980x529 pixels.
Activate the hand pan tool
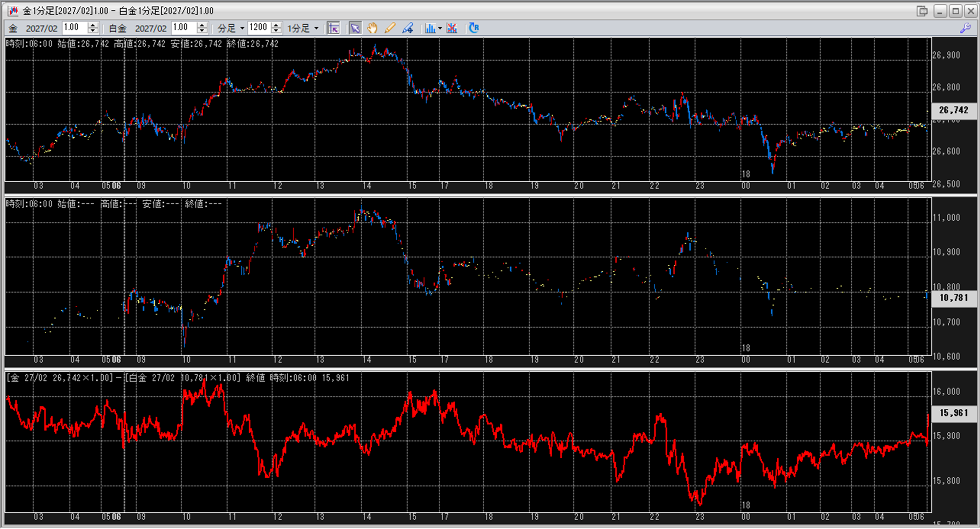372,28
